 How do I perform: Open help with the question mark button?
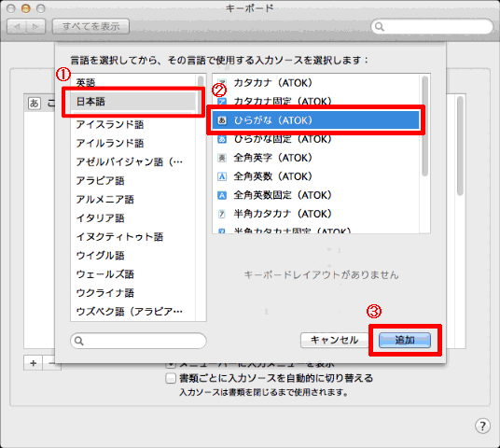tap(482, 426)
